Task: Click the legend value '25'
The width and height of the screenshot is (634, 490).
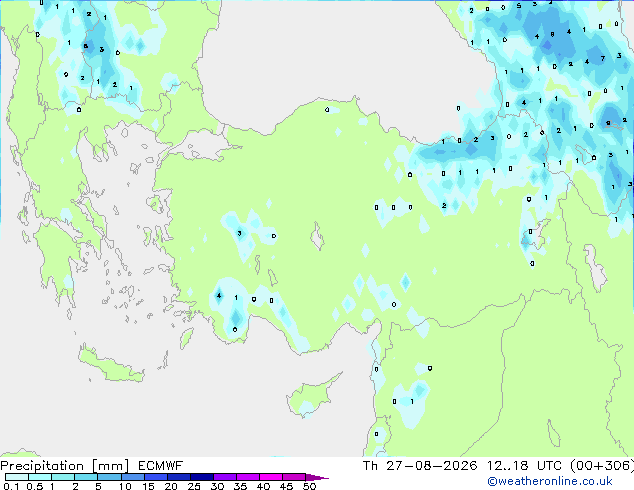Action: coord(194,486)
